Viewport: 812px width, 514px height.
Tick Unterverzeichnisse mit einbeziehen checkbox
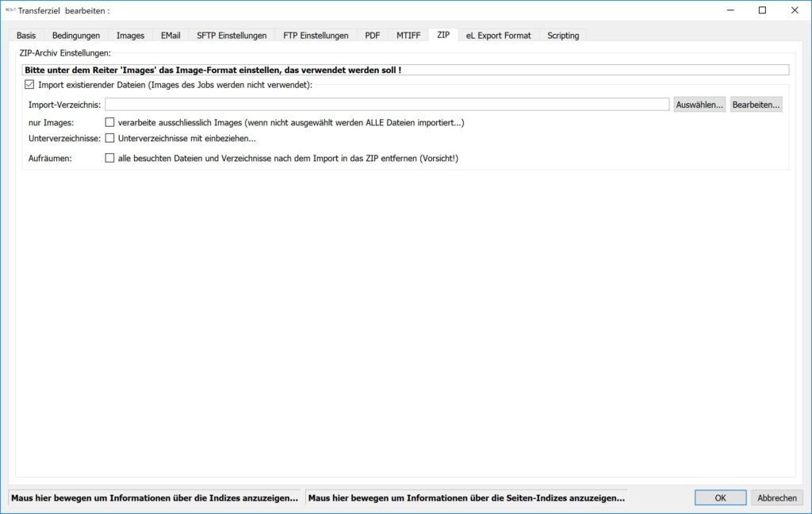(109, 138)
